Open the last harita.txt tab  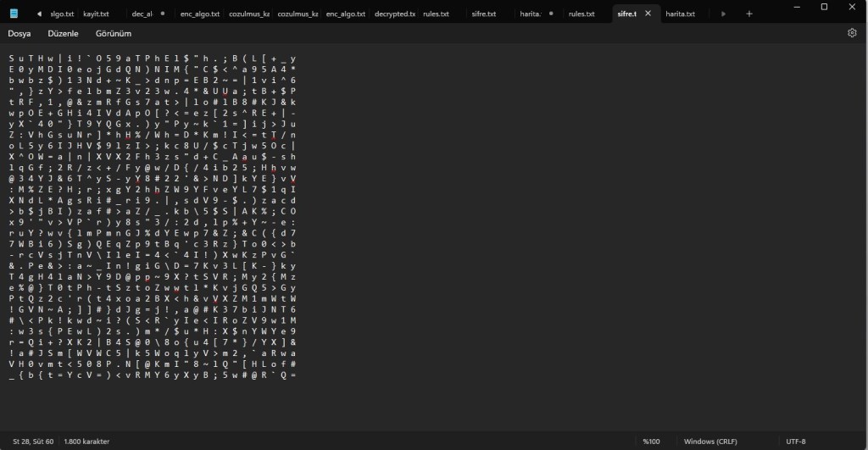pyautogui.click(x=680, y=14)
